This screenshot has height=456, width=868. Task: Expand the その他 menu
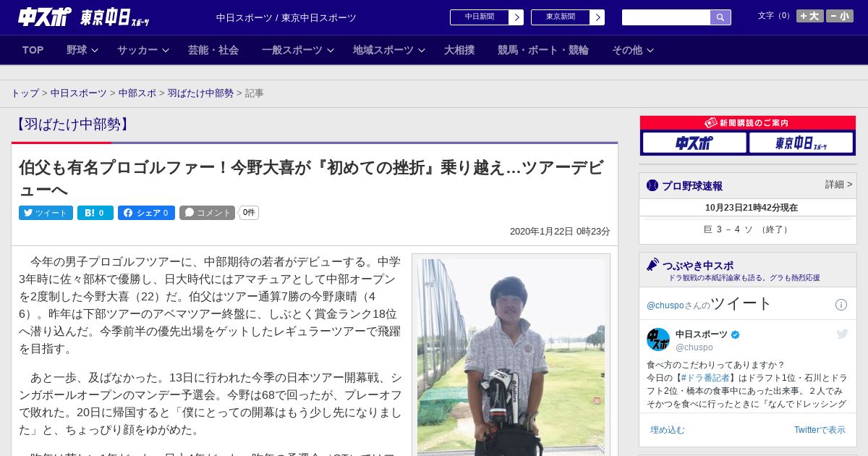pos(633,50)
